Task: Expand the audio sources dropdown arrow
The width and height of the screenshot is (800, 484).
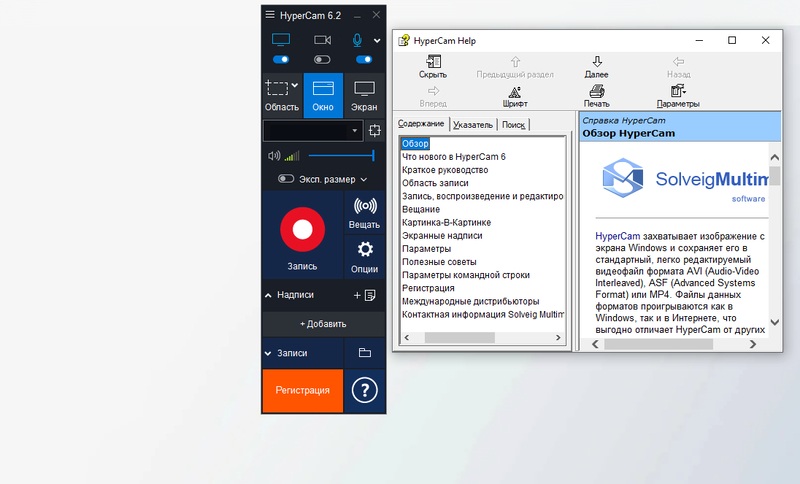Action: pos(377,40)
